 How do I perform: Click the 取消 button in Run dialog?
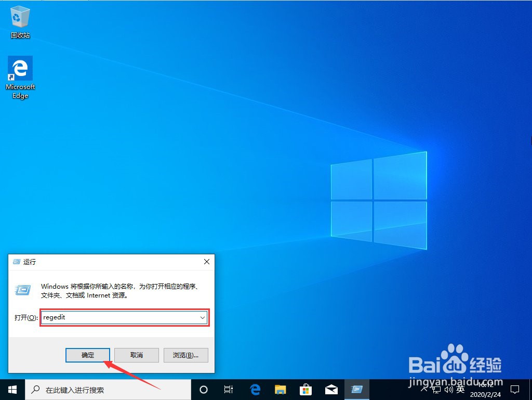tap(137, 355)
